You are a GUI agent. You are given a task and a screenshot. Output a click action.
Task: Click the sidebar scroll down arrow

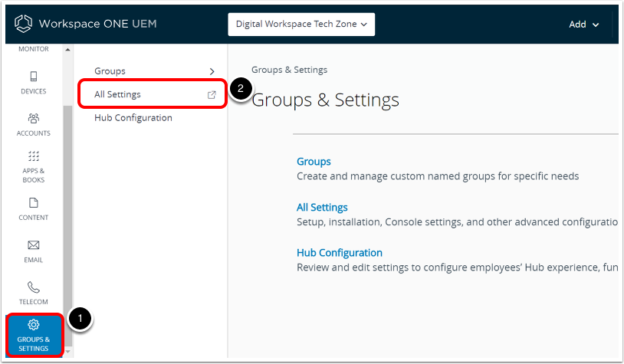pos(67,352)
